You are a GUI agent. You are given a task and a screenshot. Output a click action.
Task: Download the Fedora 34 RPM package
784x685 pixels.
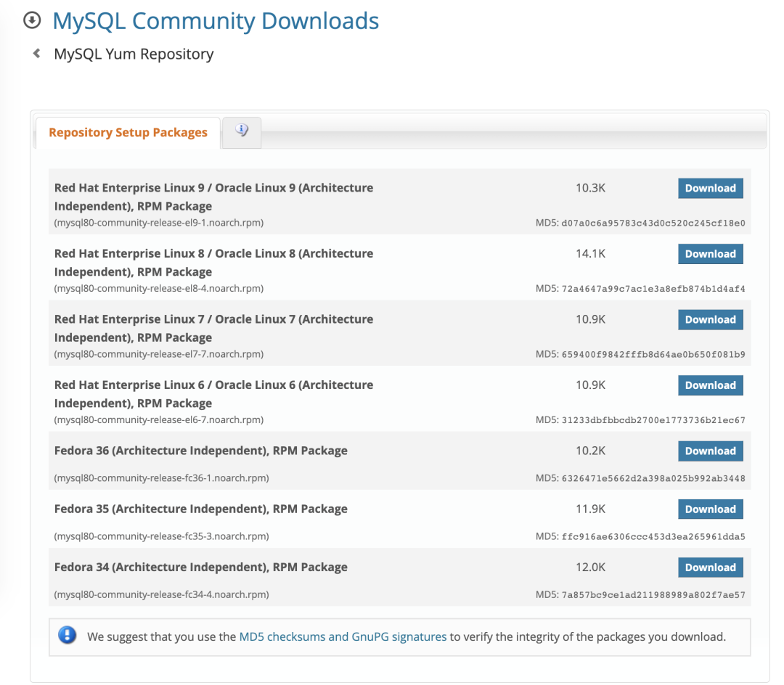(710, 567)
